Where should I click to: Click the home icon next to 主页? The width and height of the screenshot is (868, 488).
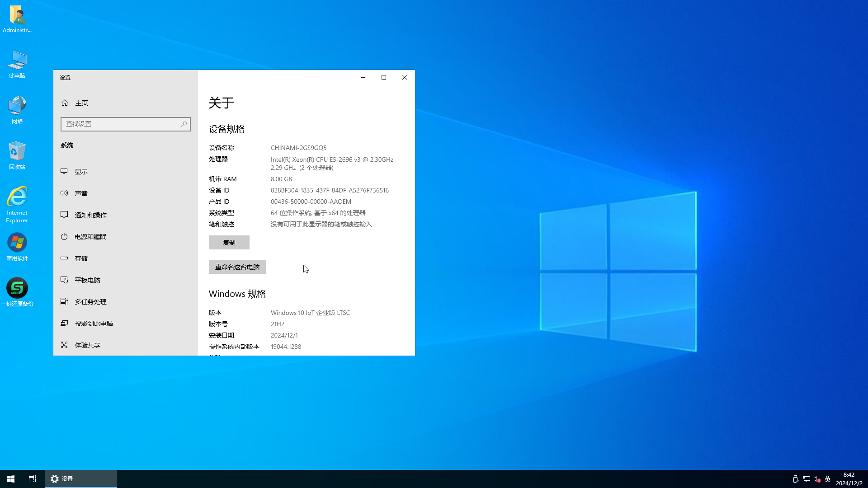click(x=65, y=103)
